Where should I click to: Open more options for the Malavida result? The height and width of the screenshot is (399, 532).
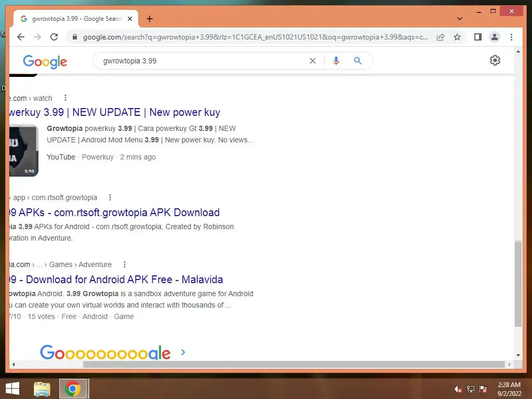pyautogui.click(x=125, y=264)
